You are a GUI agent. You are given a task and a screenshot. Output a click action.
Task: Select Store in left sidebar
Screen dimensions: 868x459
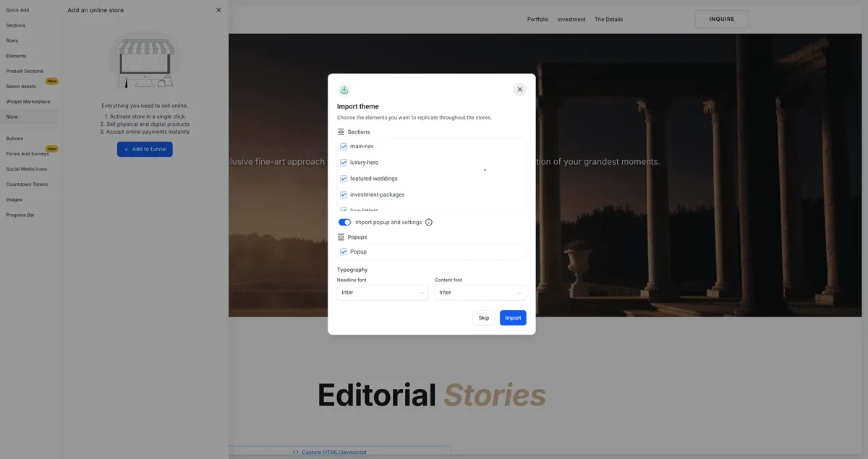(30, 116)
